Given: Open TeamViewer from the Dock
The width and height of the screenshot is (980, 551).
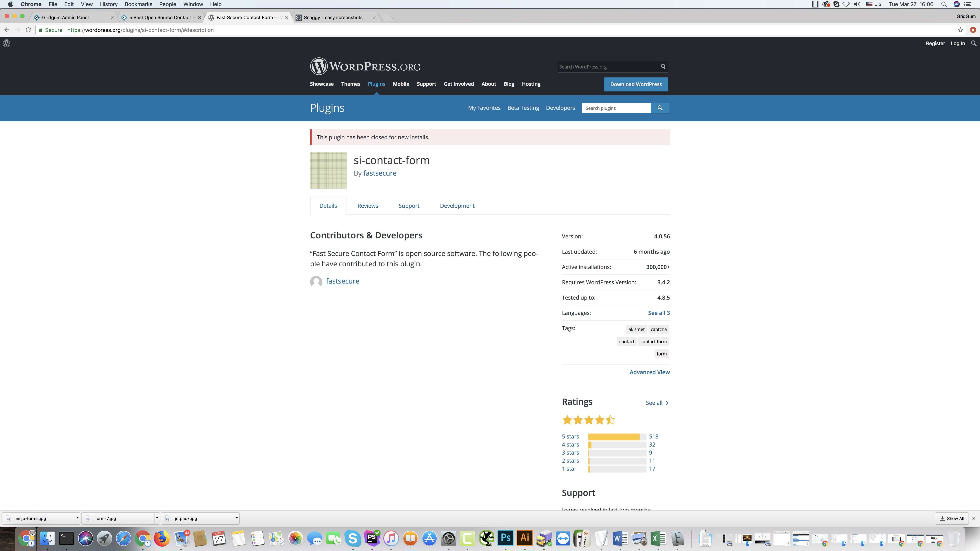Looking at the screenshot, I should pyautogui.click(x=563, y=538).
